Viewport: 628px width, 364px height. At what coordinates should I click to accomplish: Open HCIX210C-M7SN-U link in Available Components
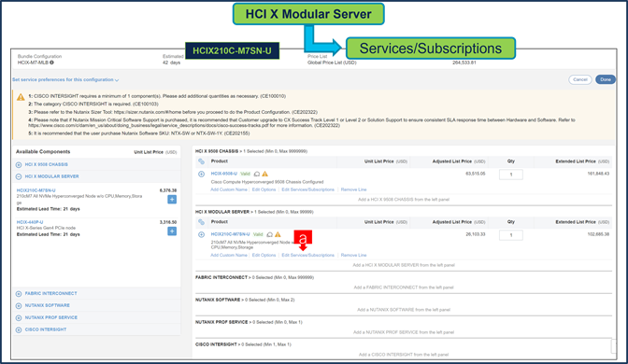coord(36,190)
